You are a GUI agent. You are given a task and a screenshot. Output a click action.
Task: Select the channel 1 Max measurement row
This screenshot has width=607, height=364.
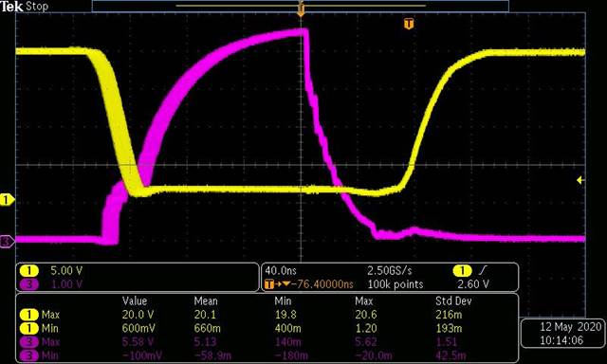tap(267, 315)
